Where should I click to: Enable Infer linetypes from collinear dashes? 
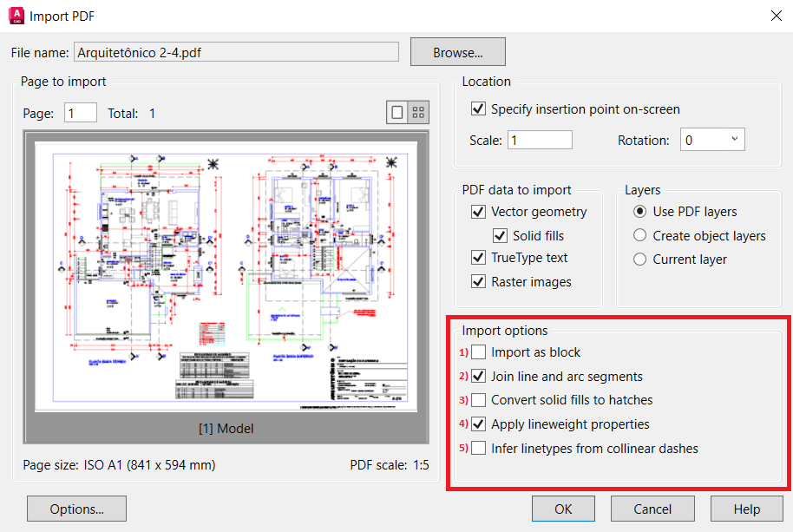click(x=478, y=448)
